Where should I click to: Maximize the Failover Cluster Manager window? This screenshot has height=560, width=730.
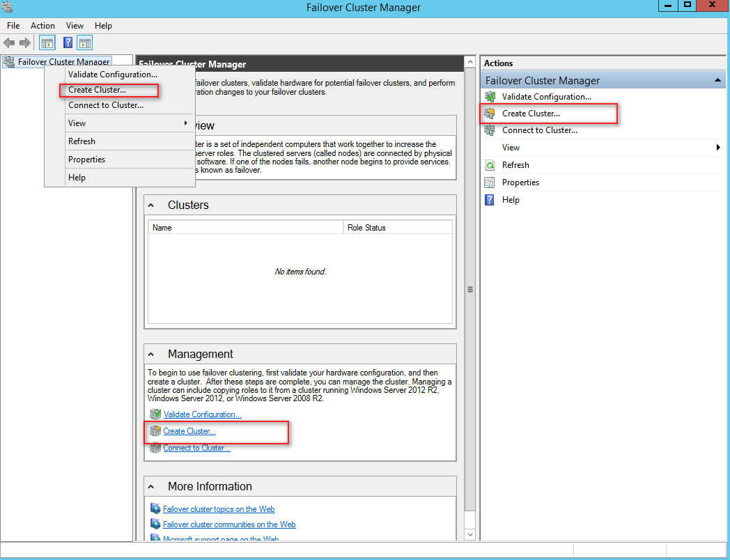pyautogui.click(x=688, y=6)
